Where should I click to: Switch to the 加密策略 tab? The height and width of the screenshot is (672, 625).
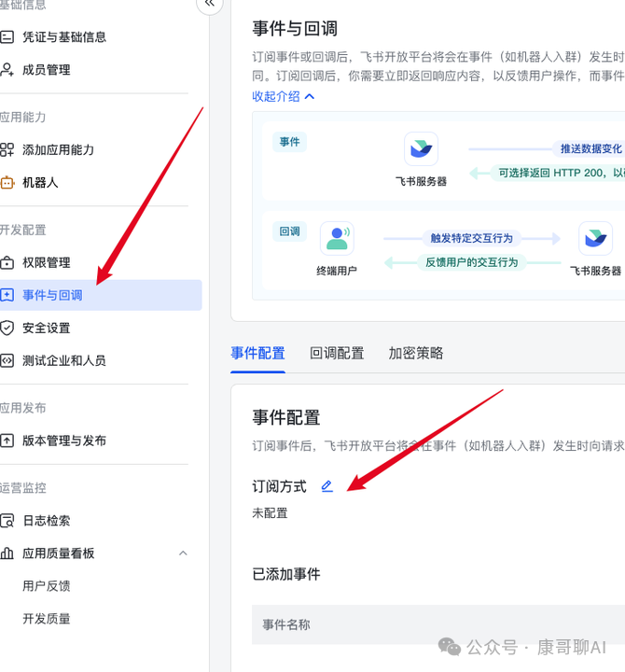(x=416, y=353)
